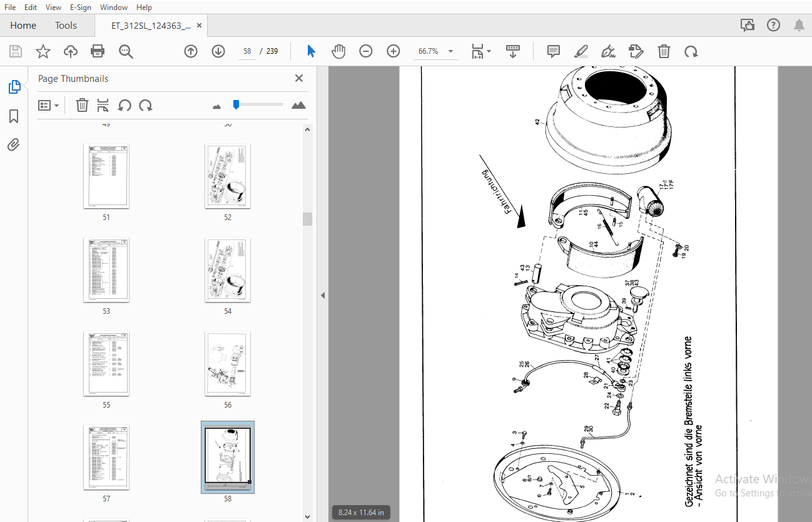
Task: Select page 55 thumbnail
Action: click(106, 364)
